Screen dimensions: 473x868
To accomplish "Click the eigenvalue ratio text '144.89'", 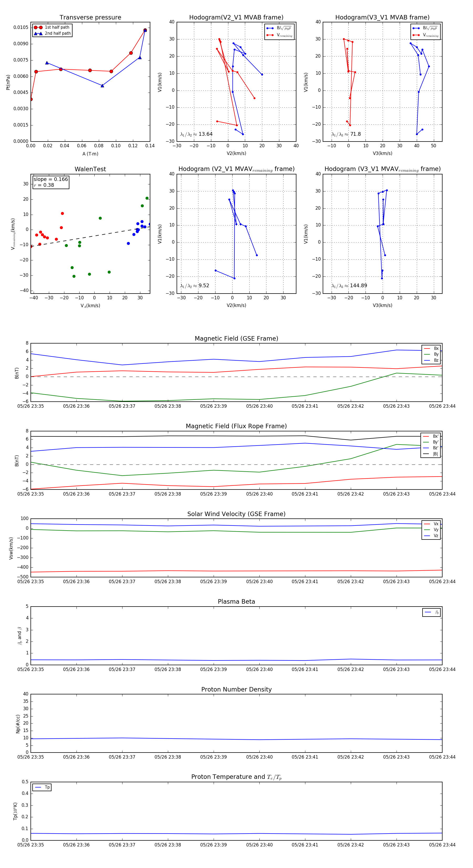I will point(358,286).
